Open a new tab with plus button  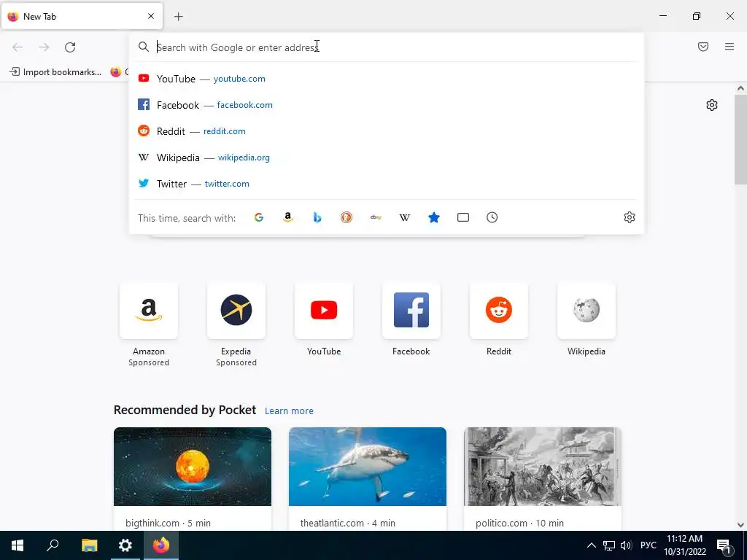tap(178, 17)
